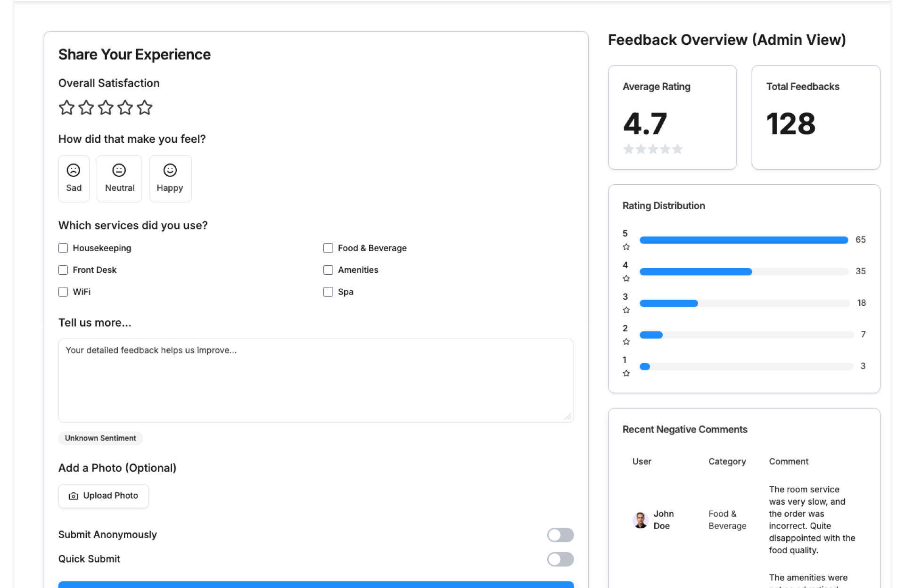Click John Doe's avatar picture
Viewport: 905px width, 588px height.
coord(640,520)
